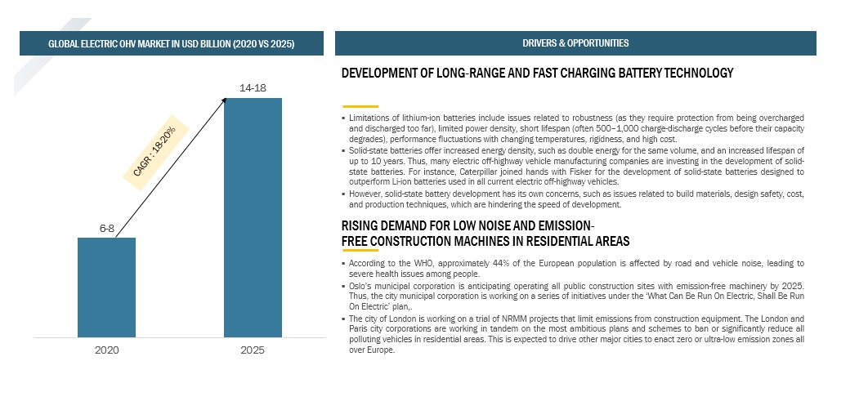
Task: Click the 6-8 value above 2020 bar
Action: click(x=107, y=229)
